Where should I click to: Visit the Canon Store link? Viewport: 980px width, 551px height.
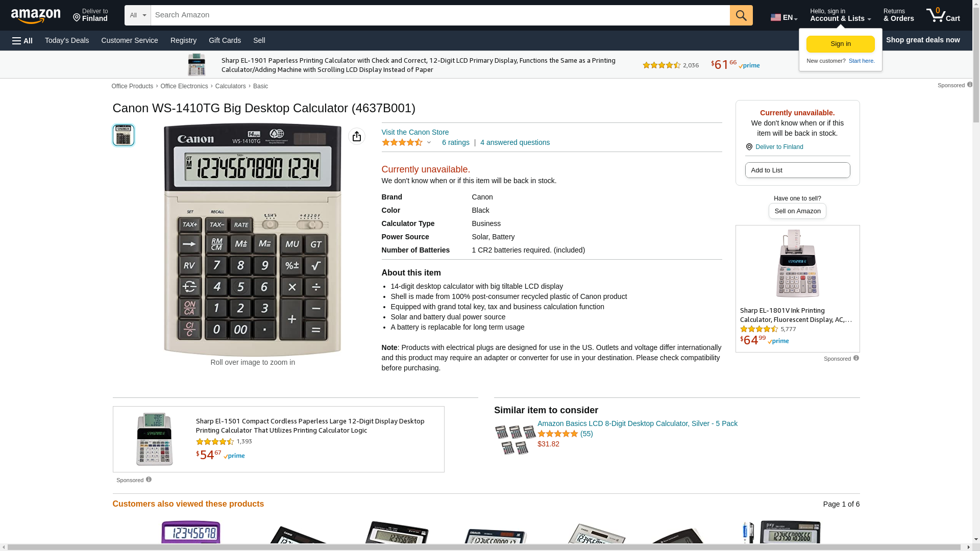(415, 132)
